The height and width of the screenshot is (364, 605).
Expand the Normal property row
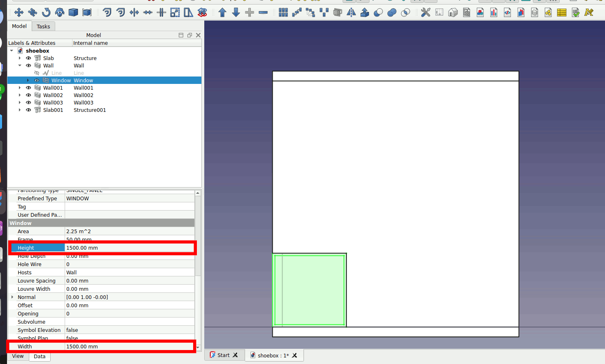pyautogui.click(x=12, y=297)
